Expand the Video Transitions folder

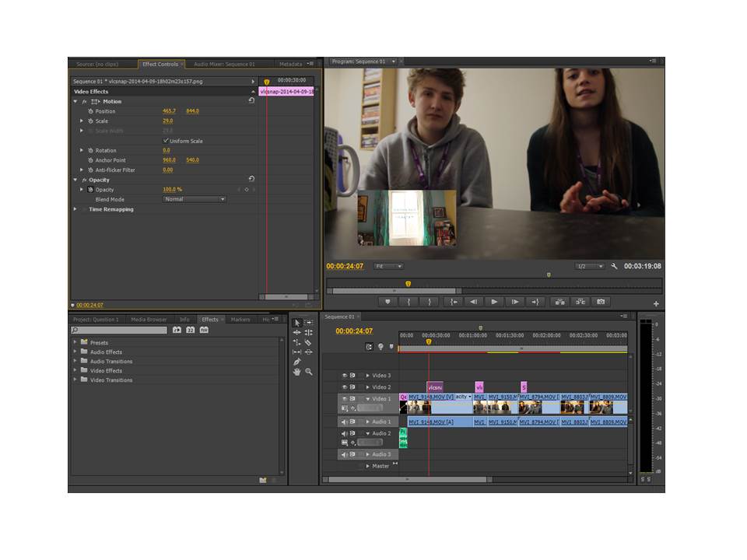[75, 380]
